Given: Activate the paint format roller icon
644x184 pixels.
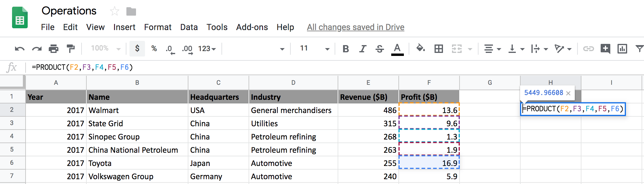Looking at the screenshot, I should (x=70, y=49).
